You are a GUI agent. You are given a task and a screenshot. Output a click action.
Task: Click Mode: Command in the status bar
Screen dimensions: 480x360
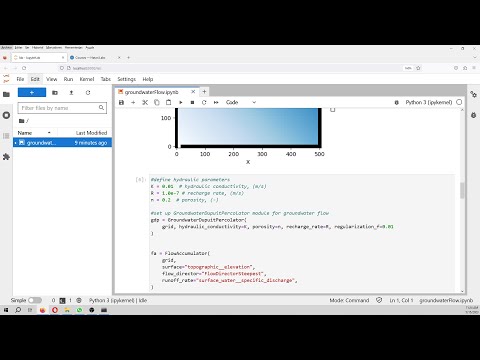pos(349,300)
